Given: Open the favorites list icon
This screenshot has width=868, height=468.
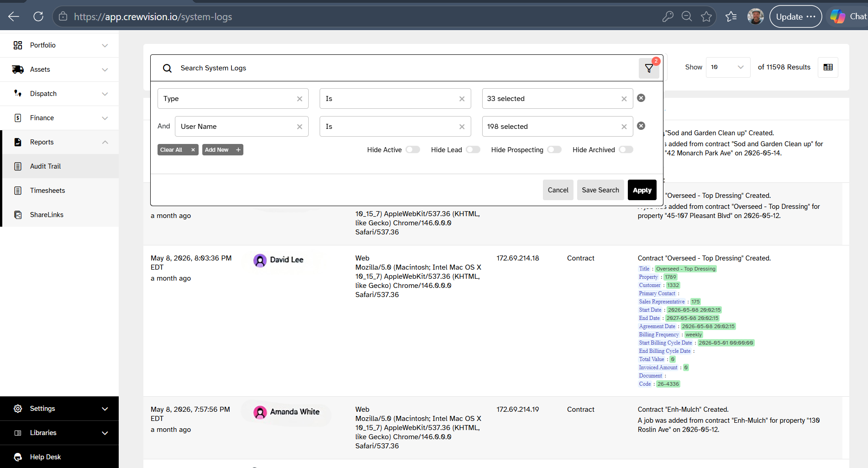Looking at the screenshot, I should click(731, 16).
